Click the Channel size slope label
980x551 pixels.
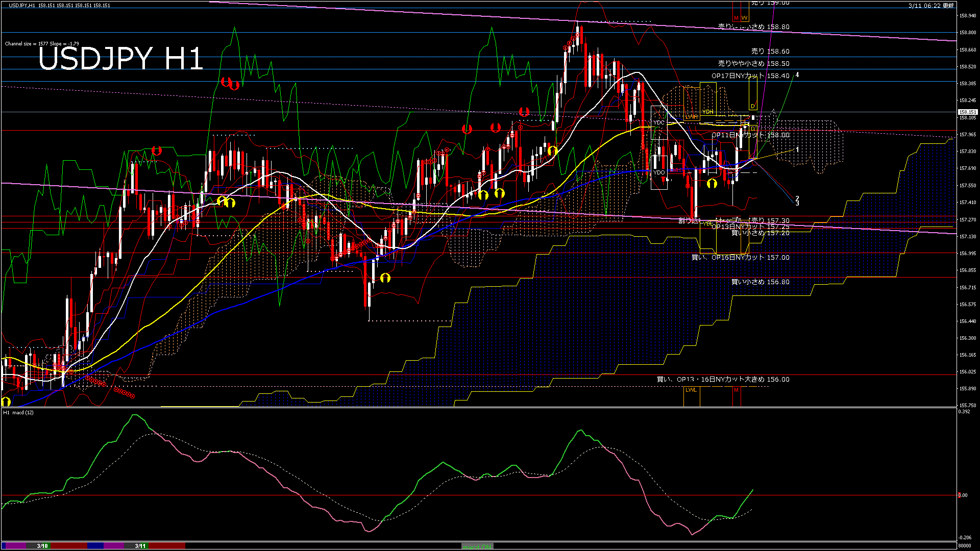tap(42, 44)
